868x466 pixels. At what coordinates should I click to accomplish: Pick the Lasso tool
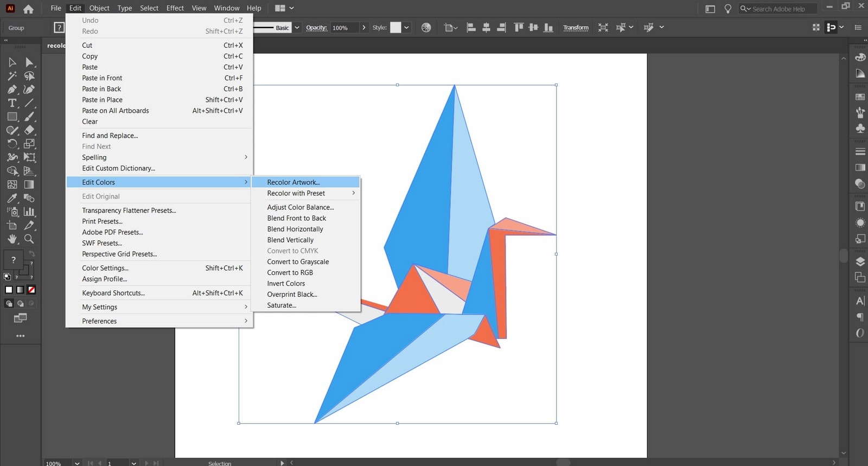coord(29,76)
